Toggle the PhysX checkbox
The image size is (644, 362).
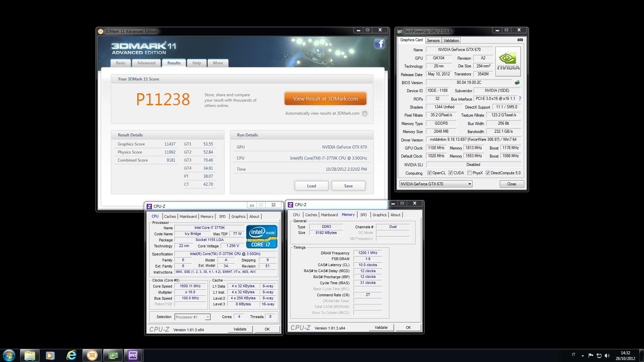pyautogui.click(x=469, y=173)
